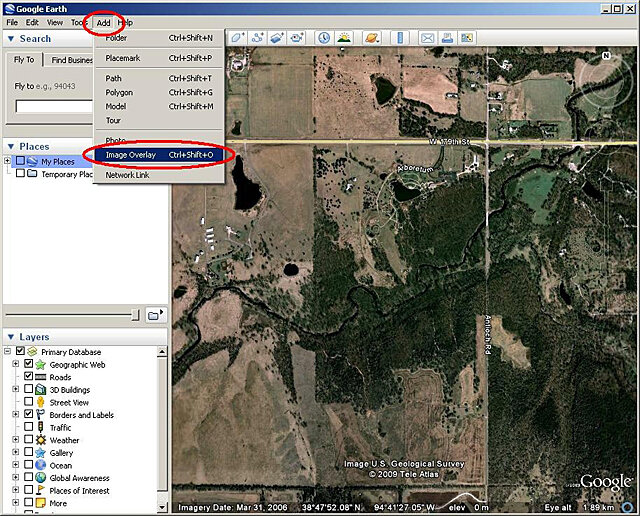The height and width of the screenshot is (516, 640).
Task: Click the Email envelope toolbar icon
Action: click(x=428, y=38)
